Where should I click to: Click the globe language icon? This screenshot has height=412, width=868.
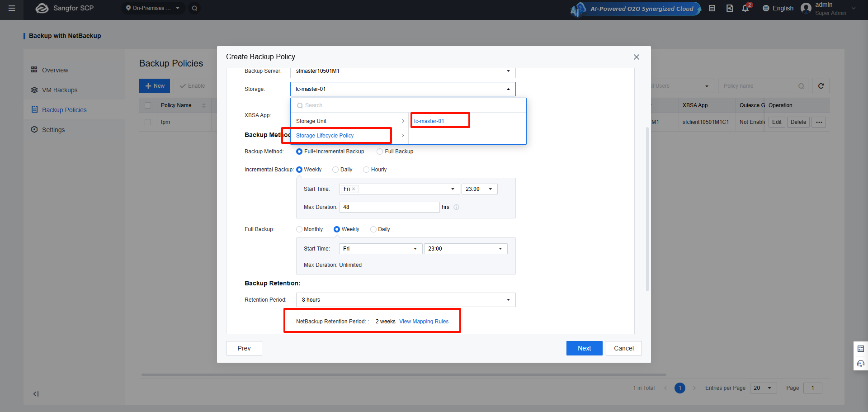coord(766,8)
